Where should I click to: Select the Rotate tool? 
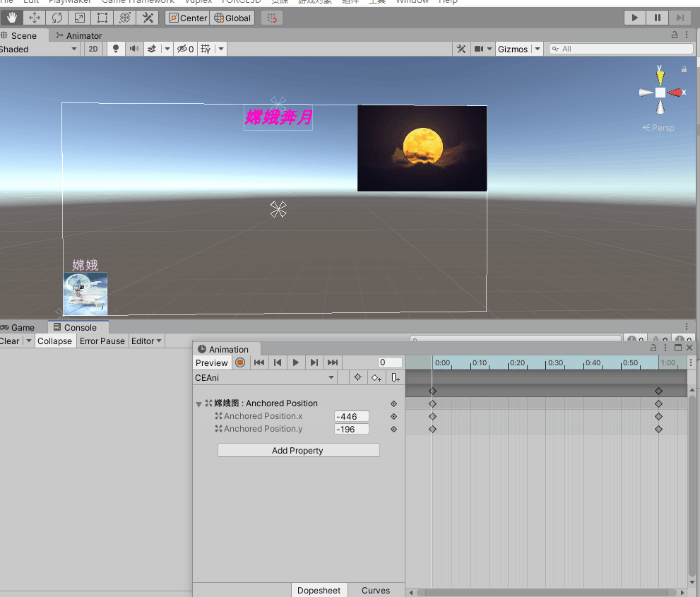tap(57, 18)
